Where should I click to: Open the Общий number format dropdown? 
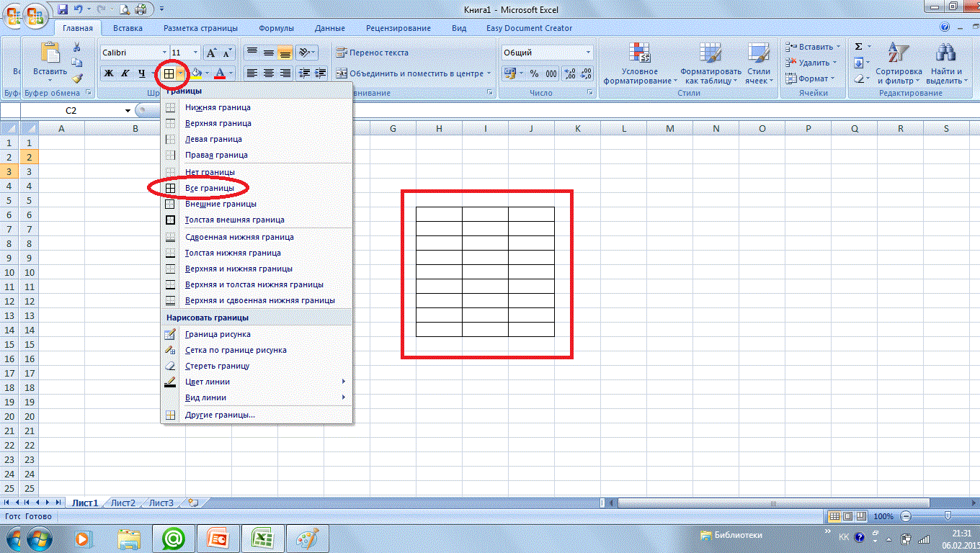pos(588,53)
